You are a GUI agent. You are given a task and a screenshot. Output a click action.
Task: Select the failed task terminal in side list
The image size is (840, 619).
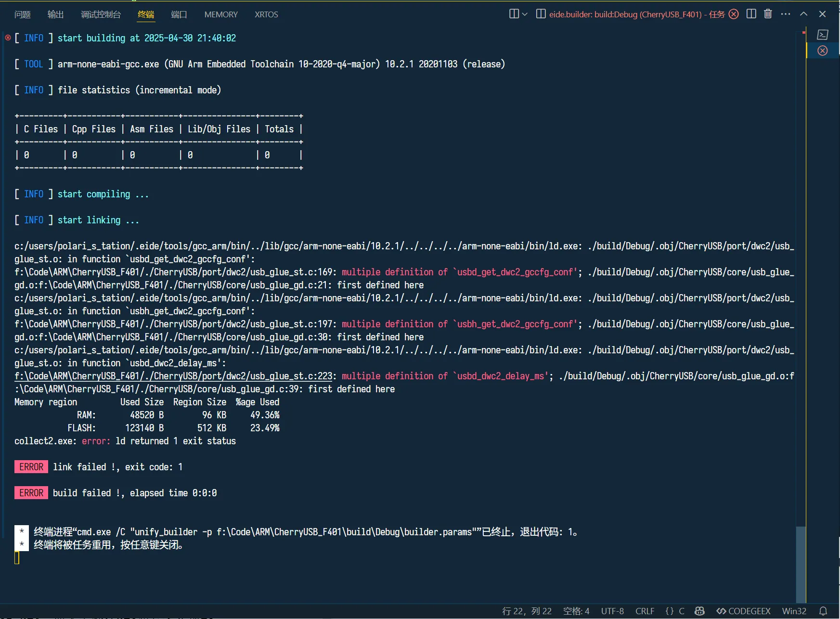[823, 51]
